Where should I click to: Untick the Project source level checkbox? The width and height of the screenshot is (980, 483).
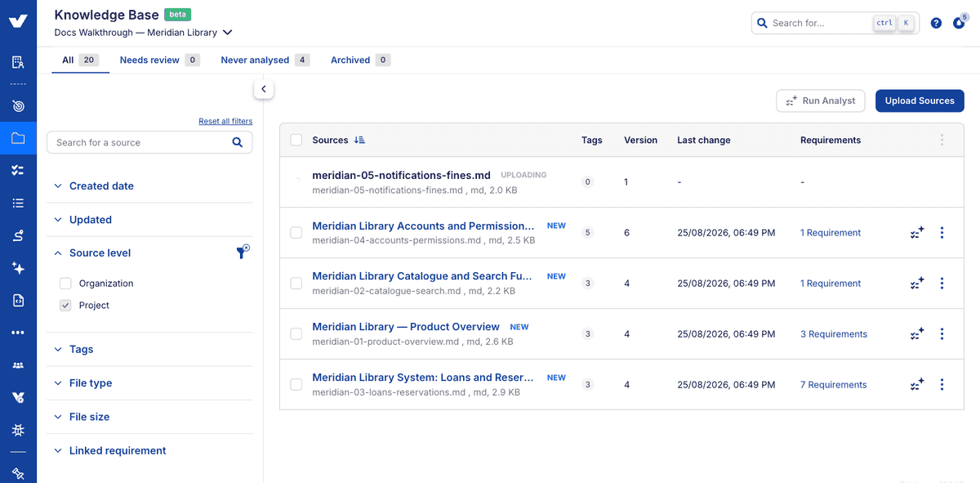(x=65, y=306)
